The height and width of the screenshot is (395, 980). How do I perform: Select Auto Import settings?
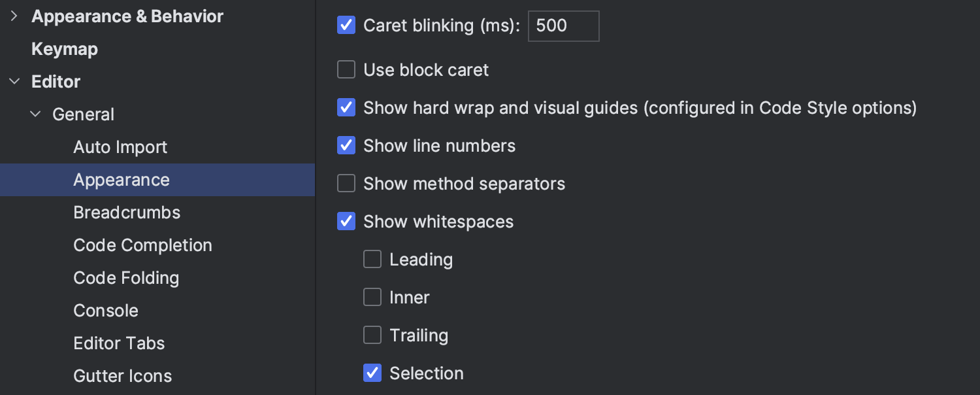(x=120, y=147)
